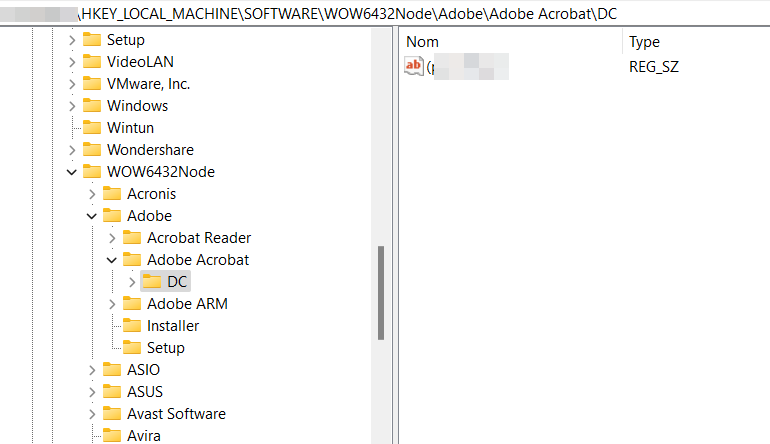Click the Adobe ARM folder icon

pos(132,304)
